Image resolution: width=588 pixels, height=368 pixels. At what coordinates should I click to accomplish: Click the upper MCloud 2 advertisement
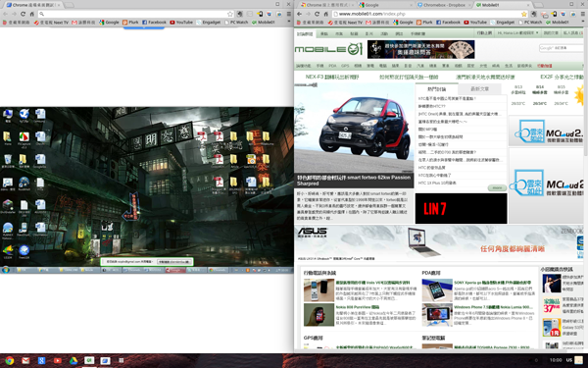[x=546, y=131]
